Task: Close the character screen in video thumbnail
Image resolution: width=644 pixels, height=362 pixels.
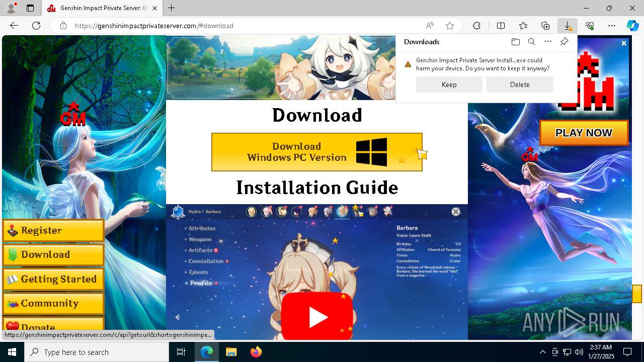Action: click(456, 212)
